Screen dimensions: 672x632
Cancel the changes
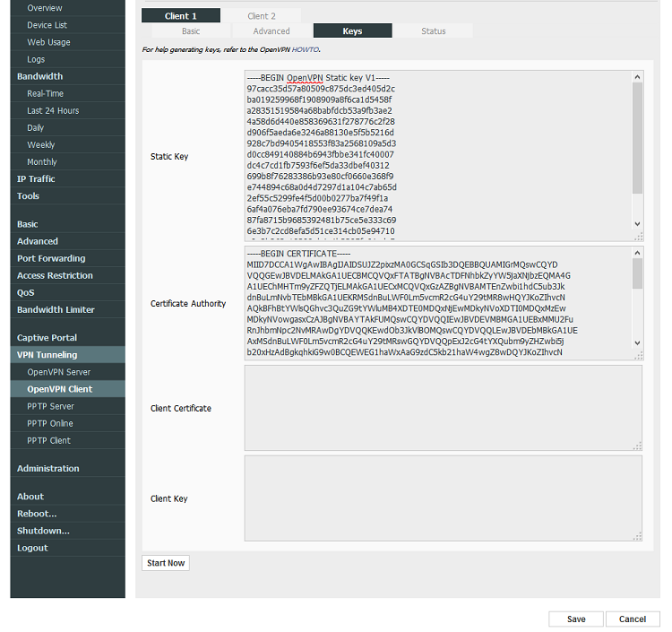(x=633, y=619)
